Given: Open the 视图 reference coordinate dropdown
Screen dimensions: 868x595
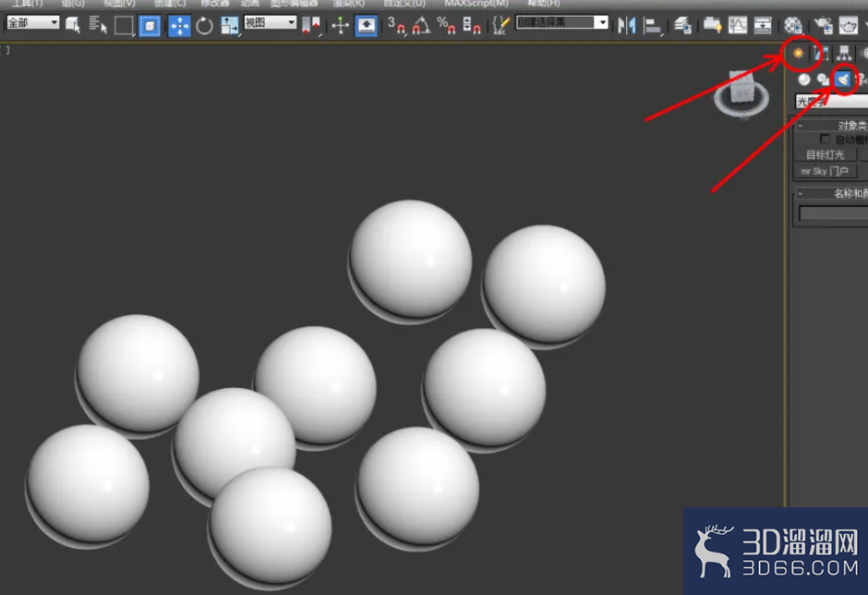Looking at the screenshot, I should [x=271, y=23].
